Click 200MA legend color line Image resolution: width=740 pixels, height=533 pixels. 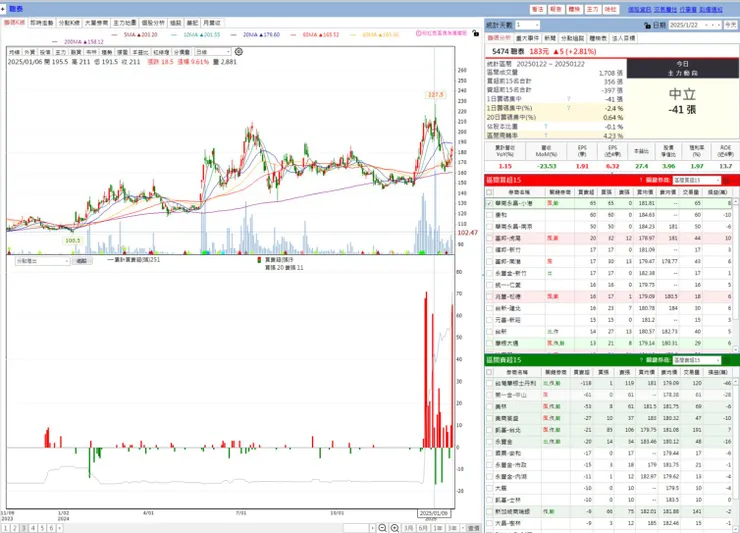point(55,42)
